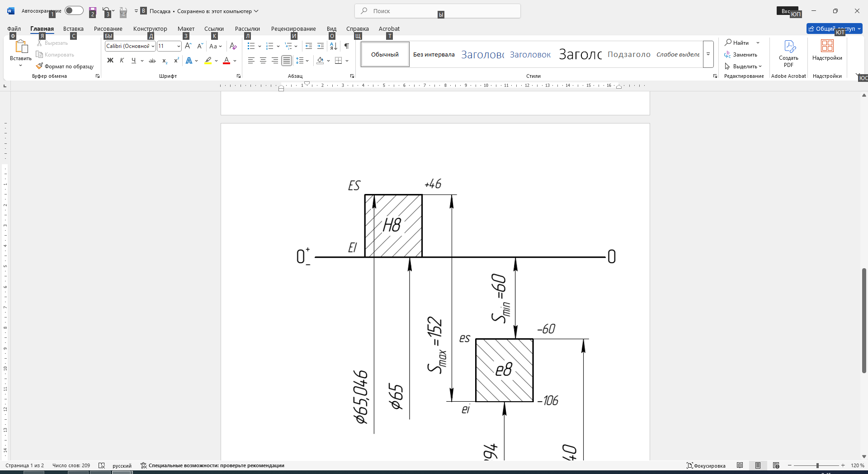
Task: Align text right
Action: pyautogui.click(x=274, y=60)
